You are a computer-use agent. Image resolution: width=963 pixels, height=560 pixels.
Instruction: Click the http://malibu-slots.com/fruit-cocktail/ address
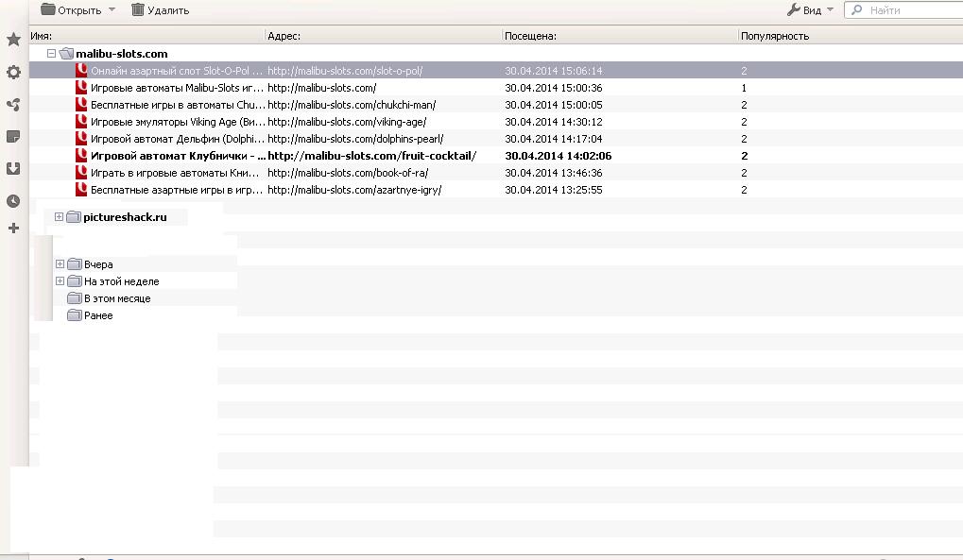click(x=372, y=156)
